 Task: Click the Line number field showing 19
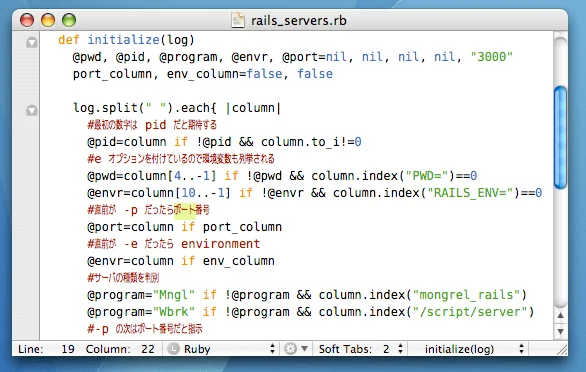[x=68, y=349]
